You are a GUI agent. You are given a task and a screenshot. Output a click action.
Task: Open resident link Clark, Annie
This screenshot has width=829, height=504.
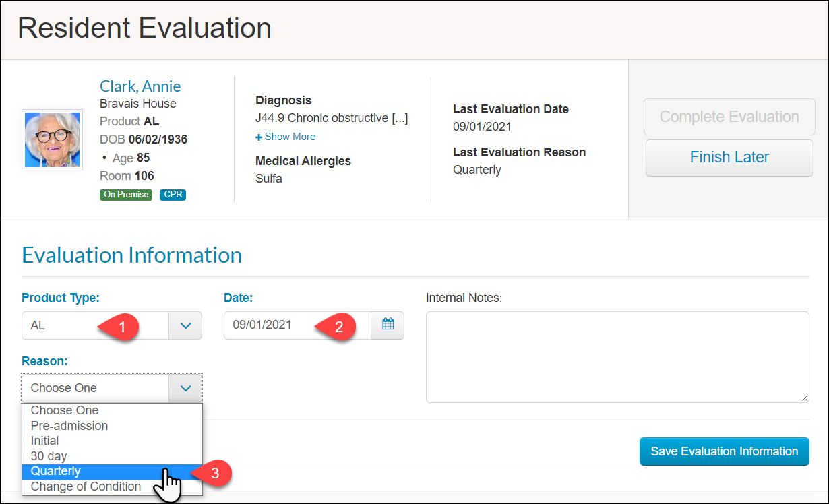[x=140, y=86]
